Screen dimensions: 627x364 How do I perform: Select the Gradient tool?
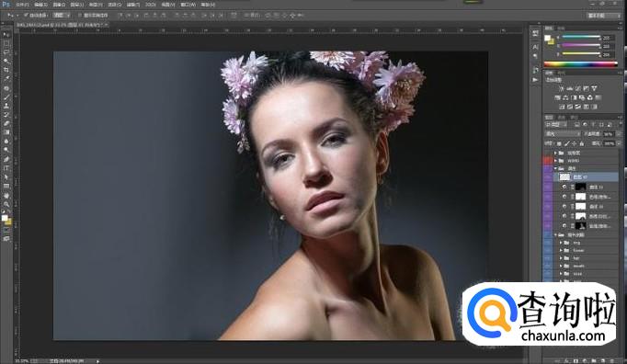point(6,132)
